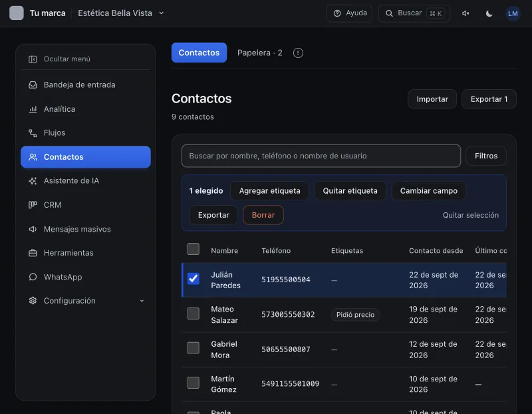Open the WhatsApp menu item
The height and width of the screenshot is (414, 532).
86,277
